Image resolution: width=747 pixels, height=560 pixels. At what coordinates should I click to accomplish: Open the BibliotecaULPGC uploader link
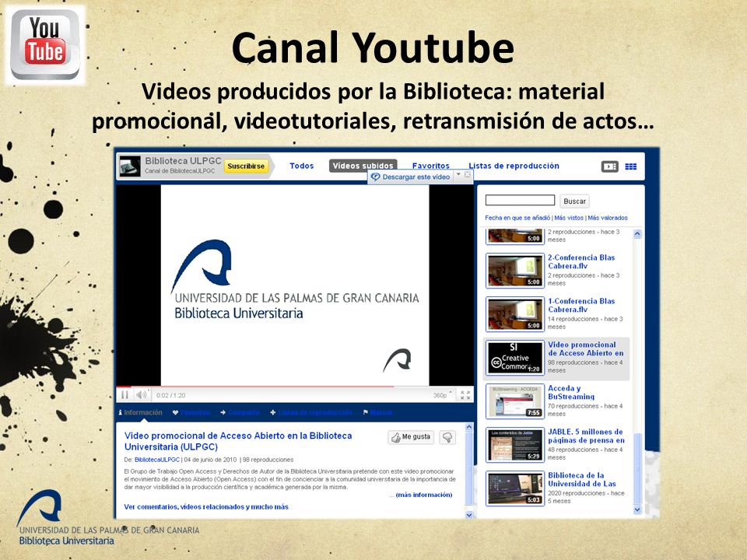point(157,460)
